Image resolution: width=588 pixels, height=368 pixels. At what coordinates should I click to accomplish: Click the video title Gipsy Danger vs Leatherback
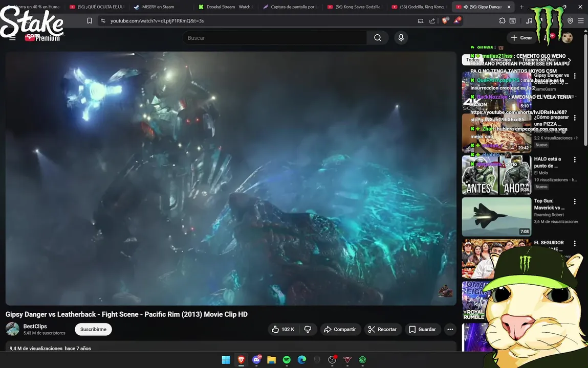(126, 314)
